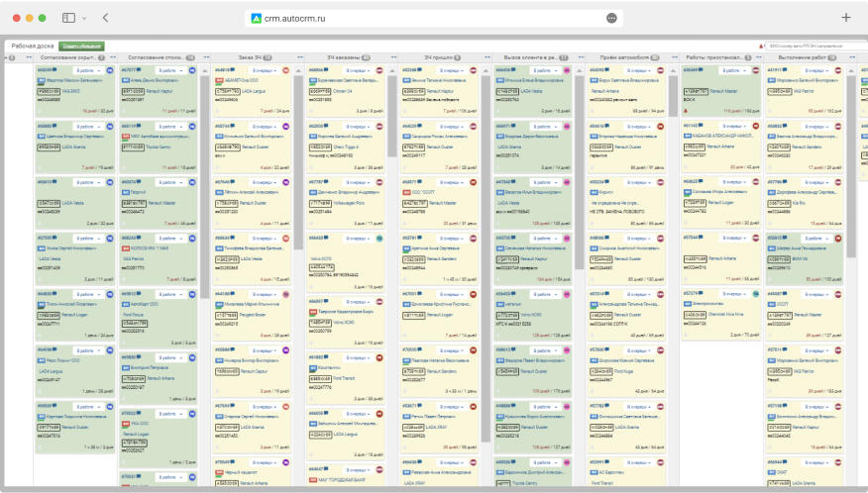Image resolution: width=868 pixels, height=493 pixels.
Task: Click the assignee avatar on the Toyota Camry card
Action: click(x=192, y=128)
